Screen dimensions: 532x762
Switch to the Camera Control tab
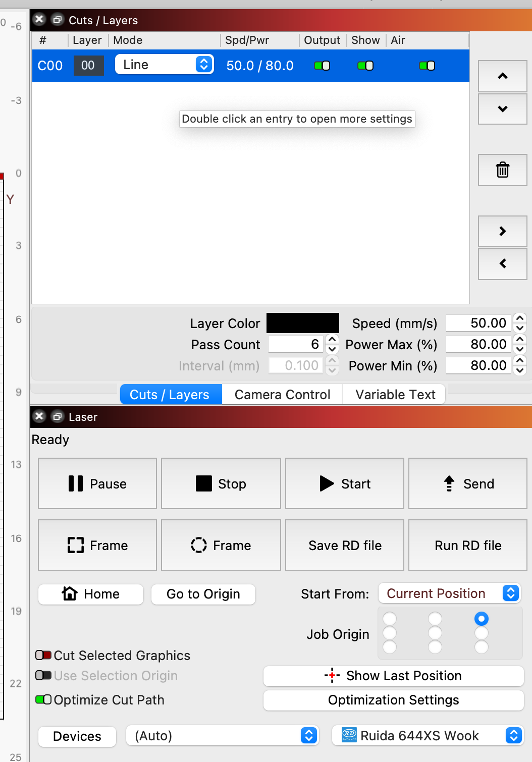click(282, 395)
